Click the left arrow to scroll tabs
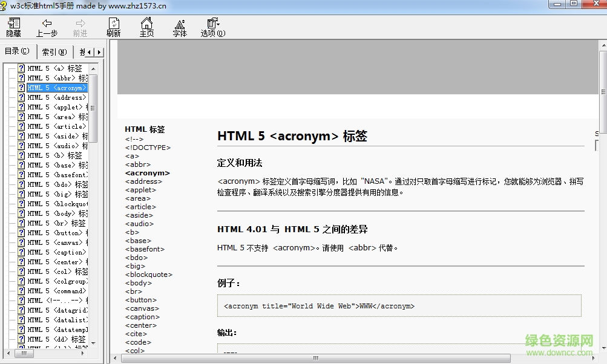This screenshot has height=364, width=607. click(88, 51)
